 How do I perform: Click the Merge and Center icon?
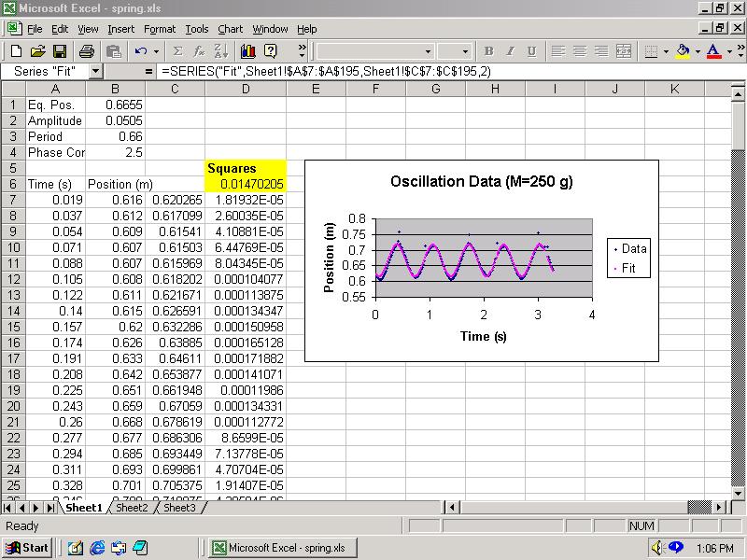pos(623,51)
